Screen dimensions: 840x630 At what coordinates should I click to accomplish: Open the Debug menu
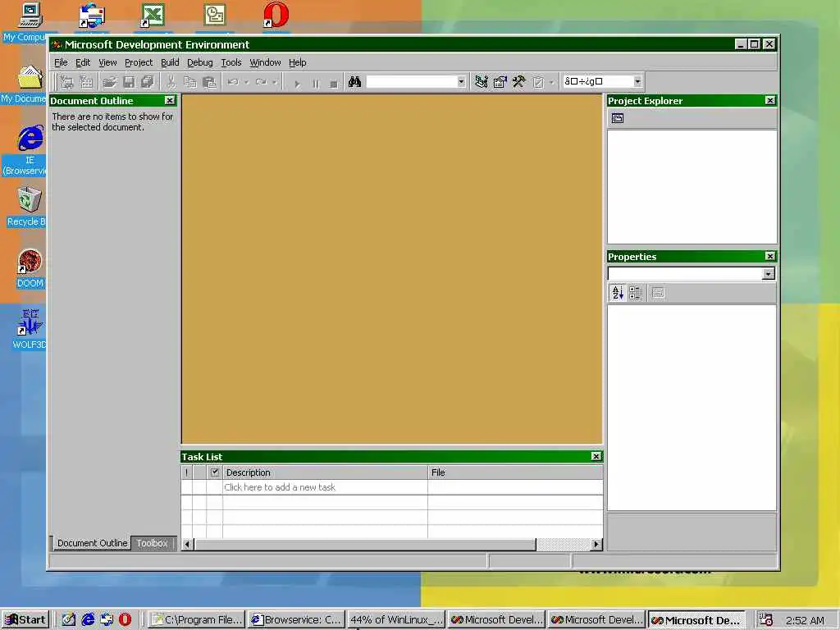pyautogui.click(x=200, y=62)
